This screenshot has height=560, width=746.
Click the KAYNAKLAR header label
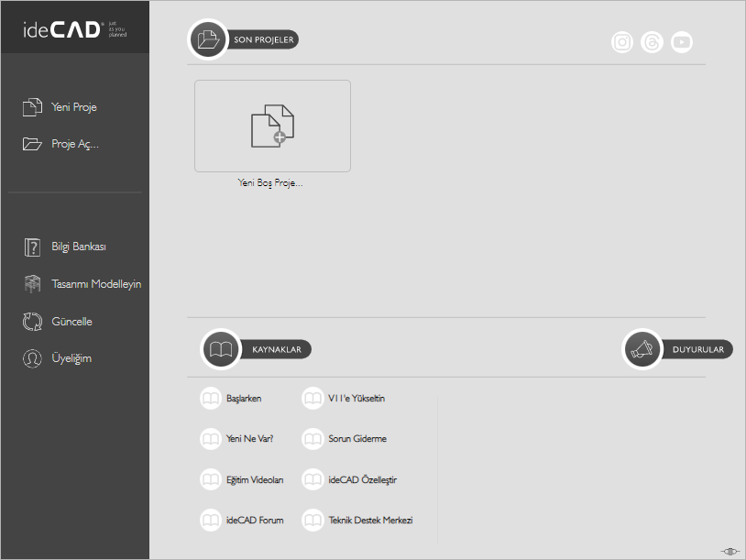pyautogui.click(x=277, y=349)
